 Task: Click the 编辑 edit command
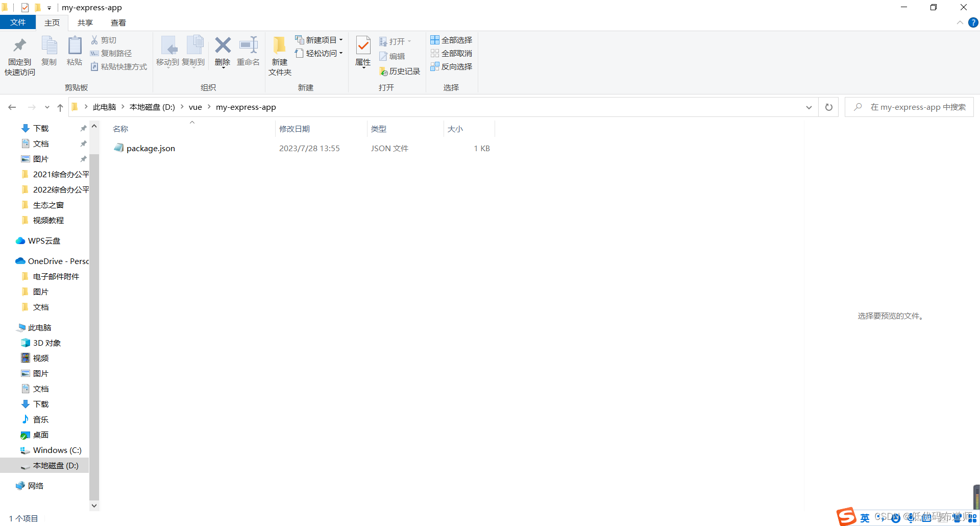[392, 56]
